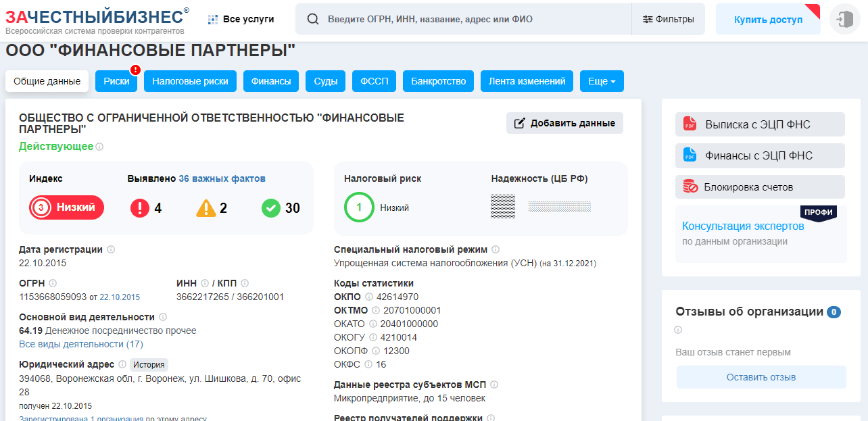Click the PDF icon for Выписка с ЭЦП ФНС
Image resolution: width=868 pixels, height=421 pixels.
click(690, 124)
